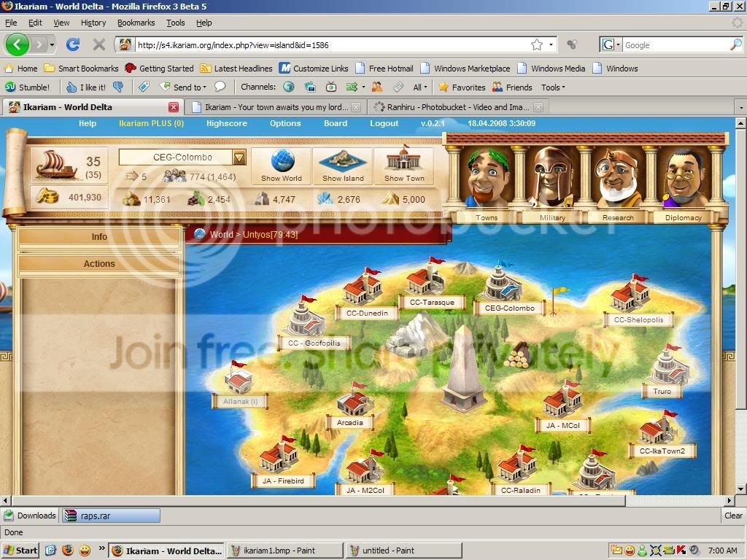Open the Bookmarks menu

pyautogui.click(x=136, y=23)
